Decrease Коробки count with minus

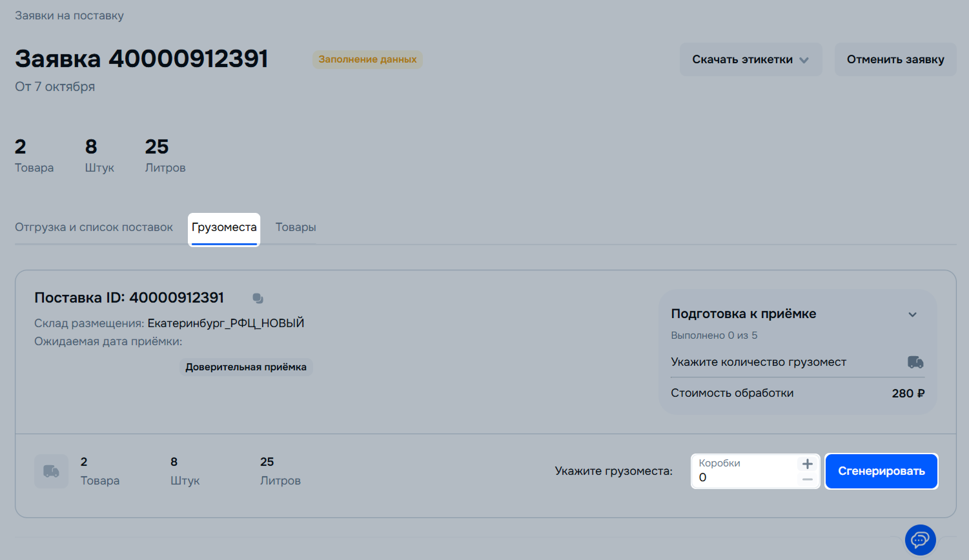point(807,479)
